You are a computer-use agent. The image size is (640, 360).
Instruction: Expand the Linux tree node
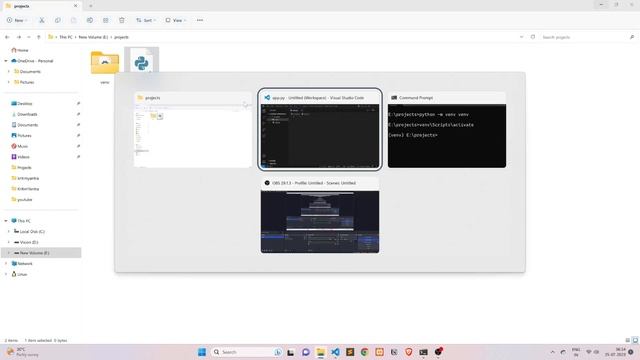[6, 274]
